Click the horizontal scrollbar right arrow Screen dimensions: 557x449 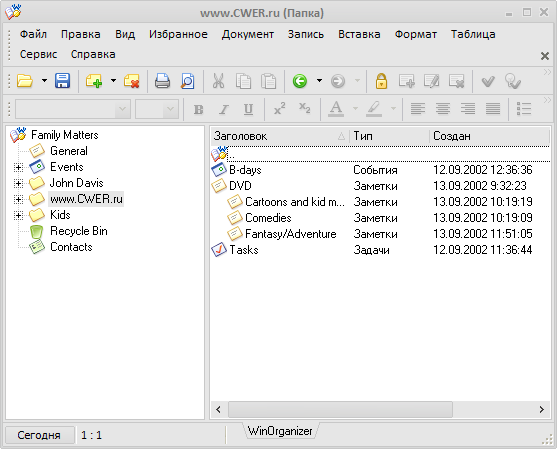click(541, 410)
